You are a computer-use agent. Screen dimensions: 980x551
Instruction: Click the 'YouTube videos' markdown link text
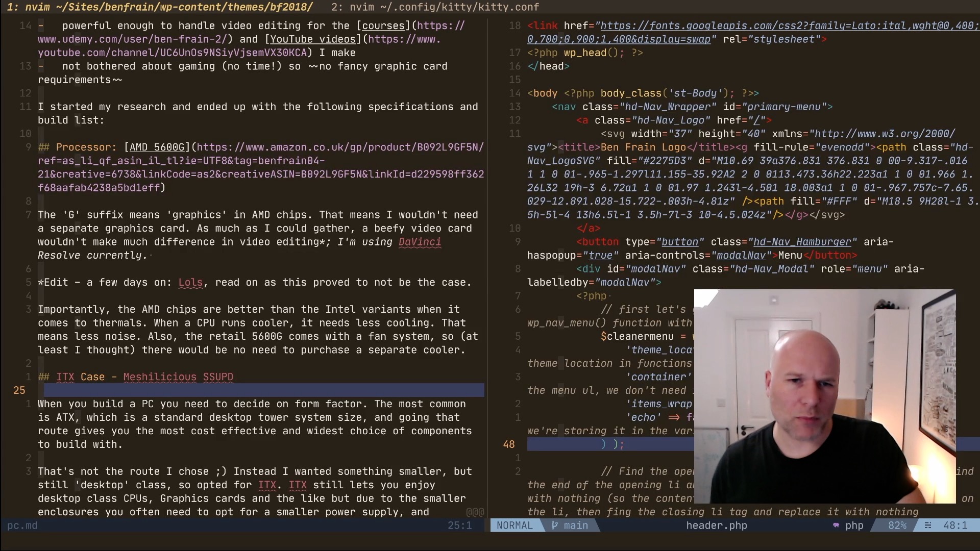coord(313,39)
